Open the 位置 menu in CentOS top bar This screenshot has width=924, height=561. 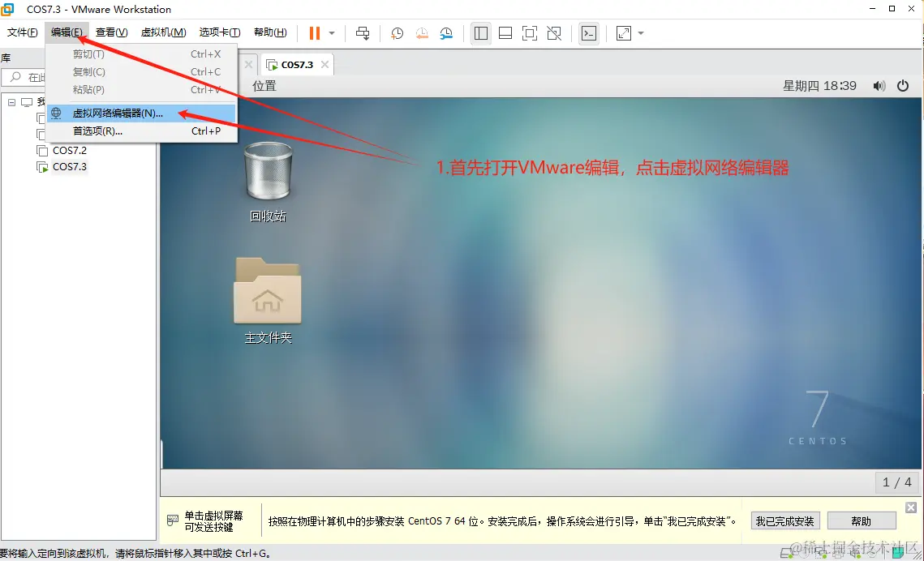pos(264,86)
